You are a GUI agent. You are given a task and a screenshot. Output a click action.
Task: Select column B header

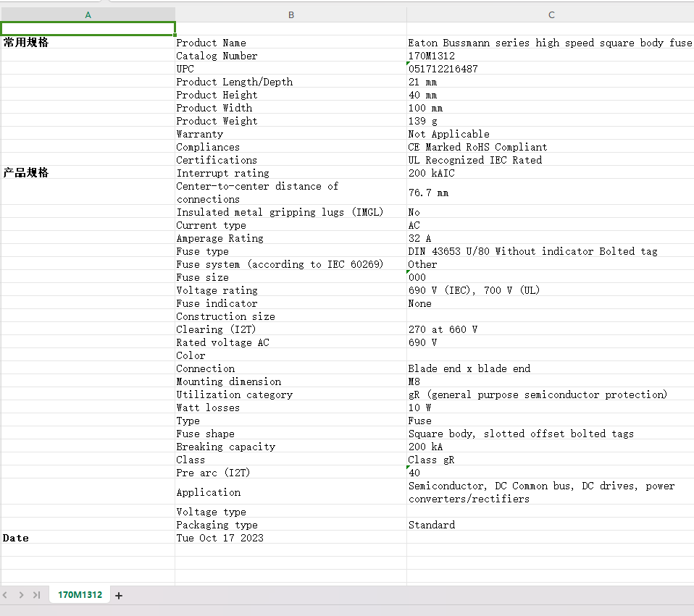coord(290,14)
